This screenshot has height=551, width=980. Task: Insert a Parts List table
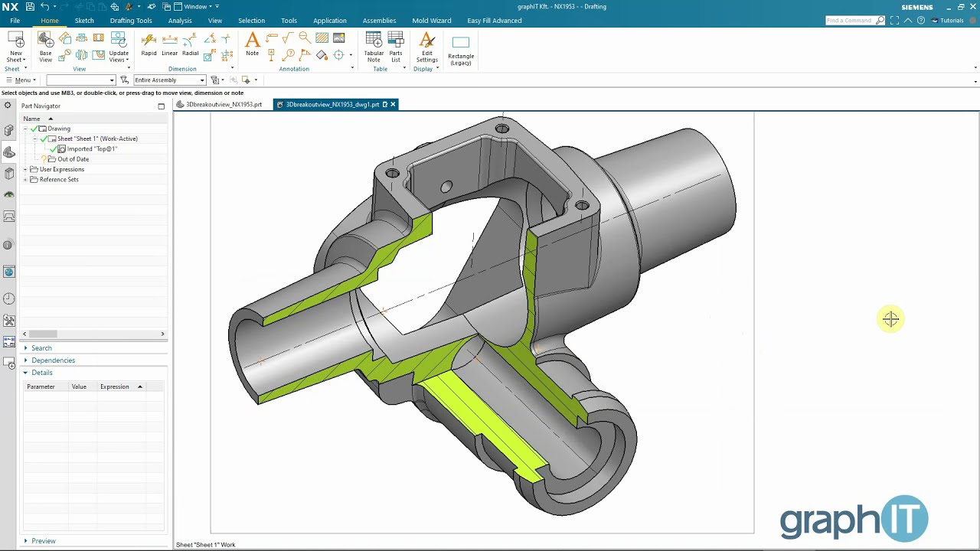tap(396, 47)
